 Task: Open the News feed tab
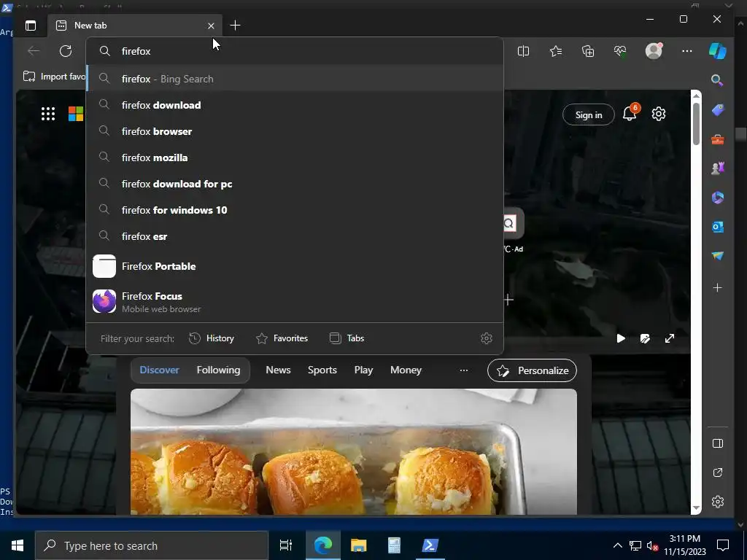pyautogui.click(x=278, y=370)
